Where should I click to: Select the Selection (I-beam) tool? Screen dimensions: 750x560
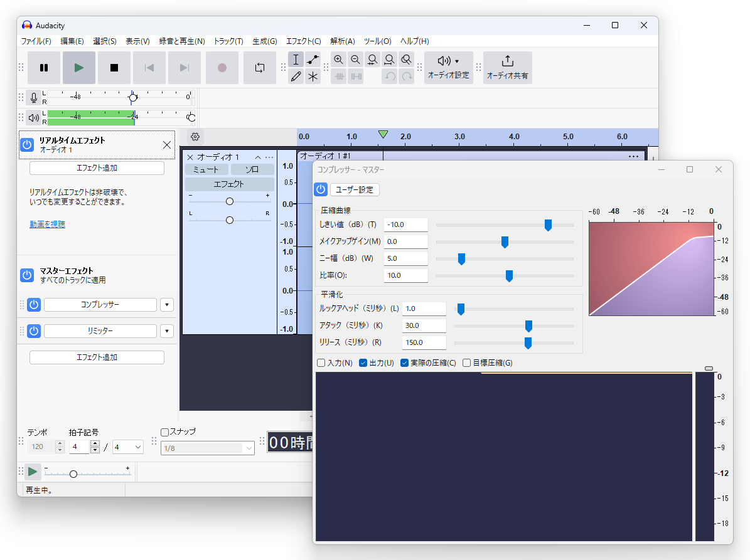296,60
